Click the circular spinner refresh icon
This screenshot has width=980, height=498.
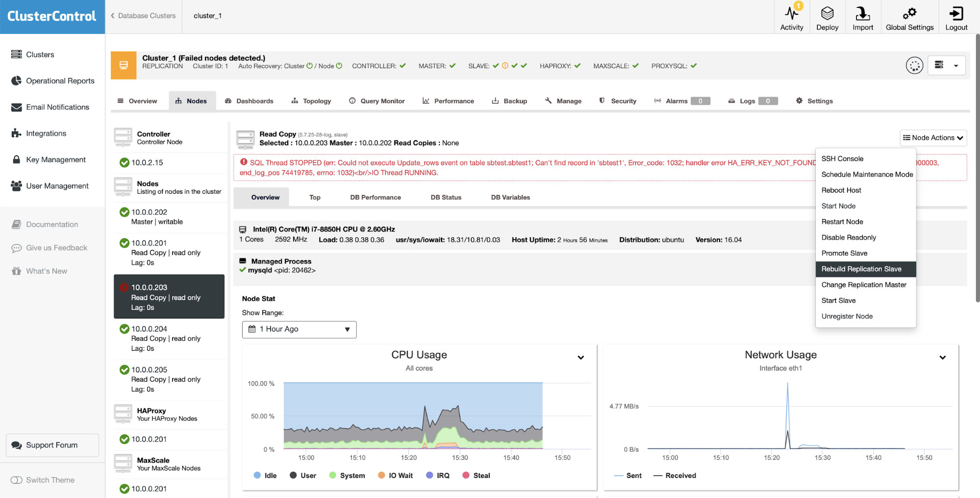click(914, 65)
